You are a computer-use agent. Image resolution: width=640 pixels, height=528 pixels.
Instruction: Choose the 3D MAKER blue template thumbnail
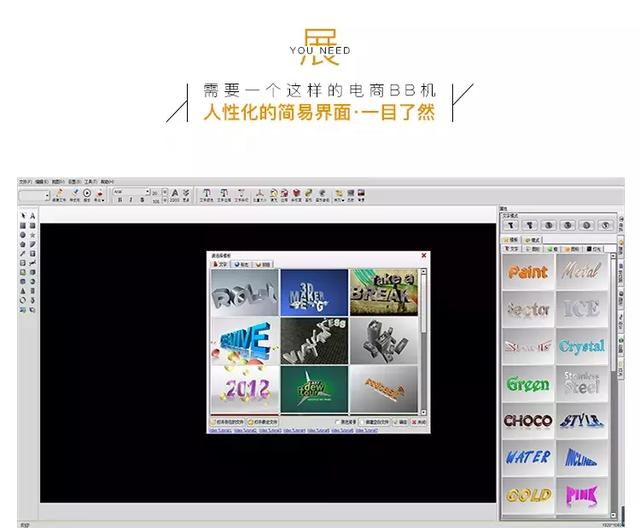tap(314, 293)
